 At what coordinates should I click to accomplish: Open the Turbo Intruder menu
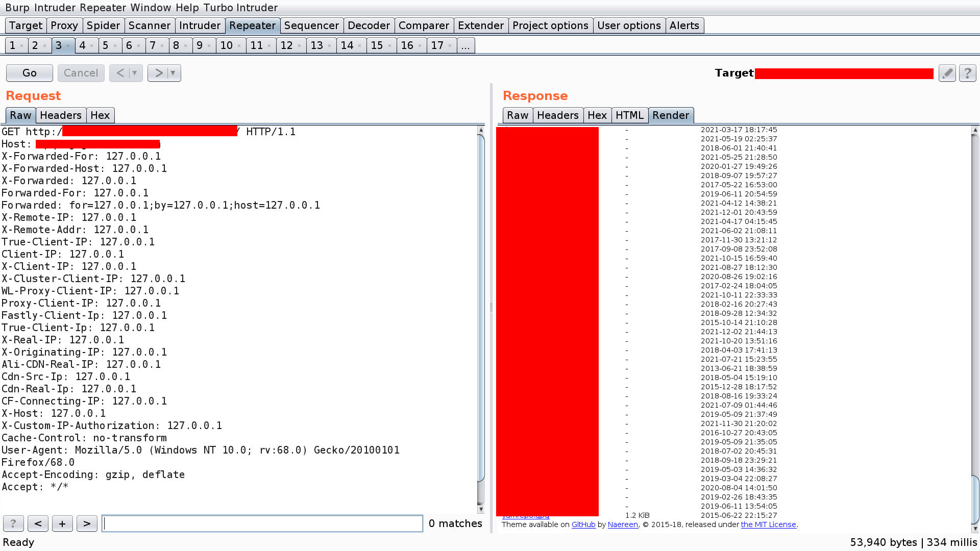click(x=240, y=8)
